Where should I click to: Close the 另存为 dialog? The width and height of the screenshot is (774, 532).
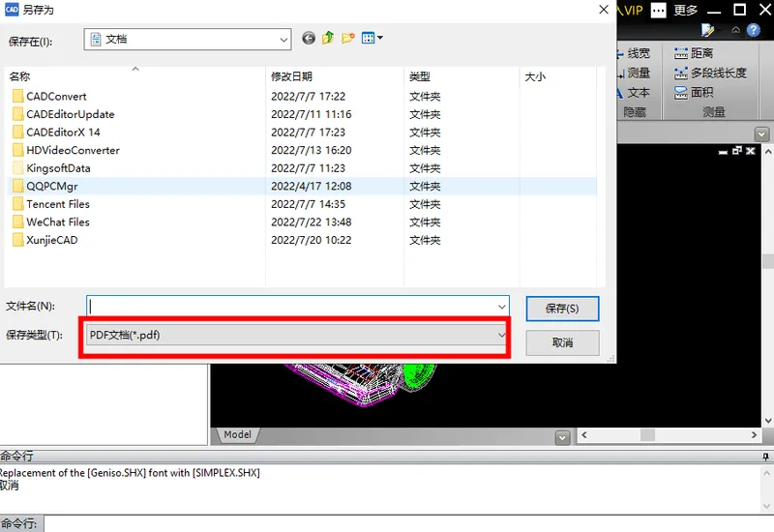603,10
